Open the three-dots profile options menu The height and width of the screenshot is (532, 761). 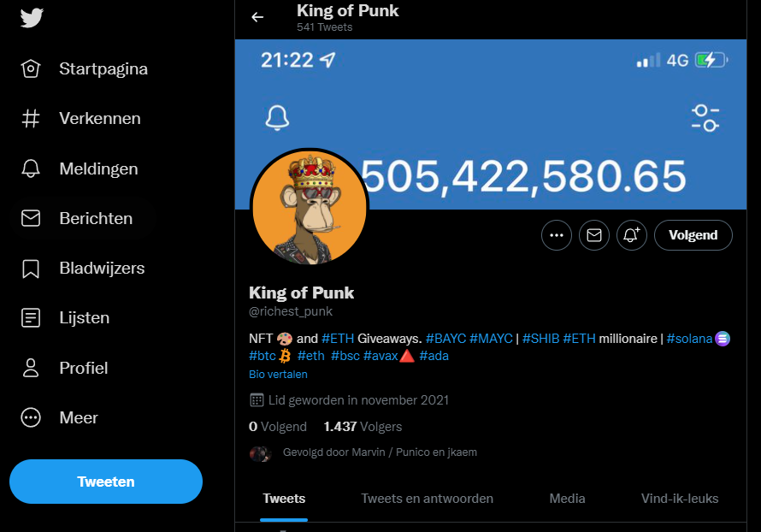[557, 235]
